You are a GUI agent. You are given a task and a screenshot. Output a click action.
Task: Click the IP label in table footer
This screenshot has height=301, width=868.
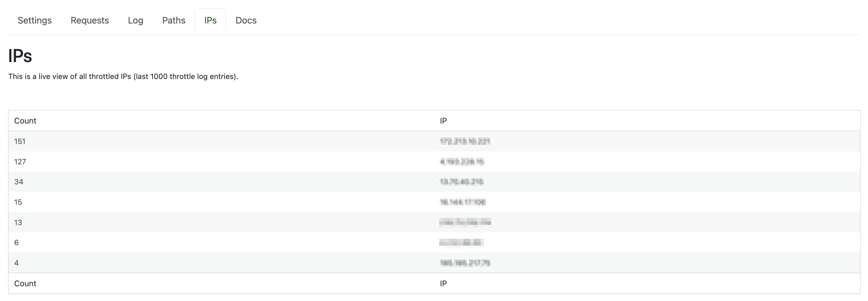443,283
